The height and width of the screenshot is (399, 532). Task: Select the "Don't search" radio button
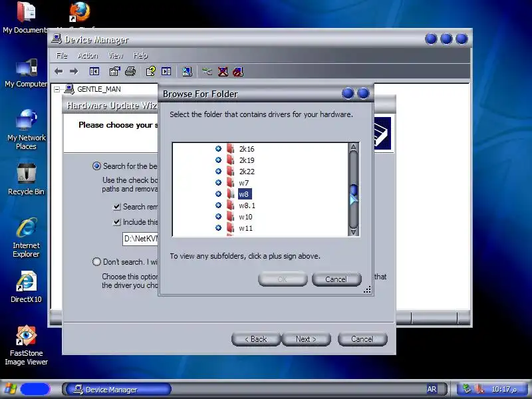point(96,261)
